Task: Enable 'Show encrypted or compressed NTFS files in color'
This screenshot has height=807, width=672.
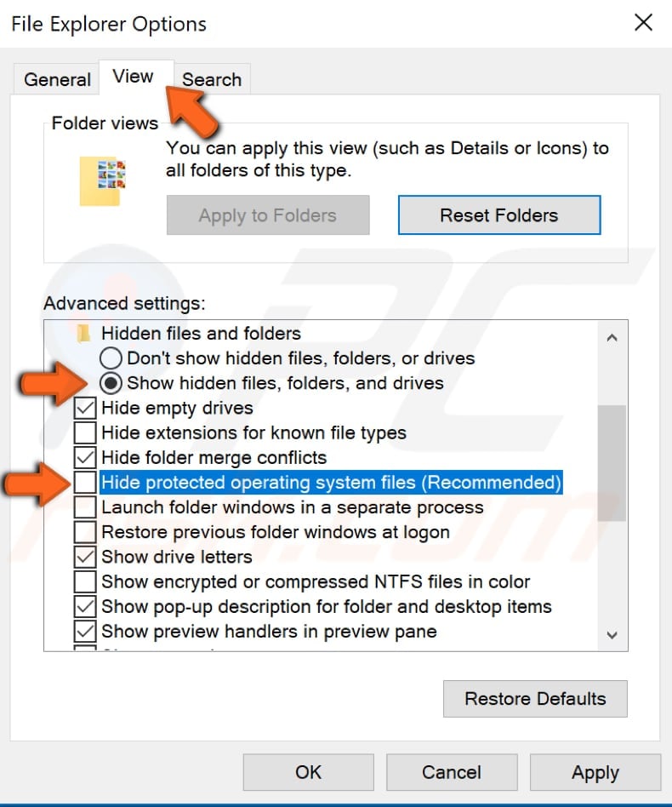Action: pyautogui.click(x=86, y=581)
